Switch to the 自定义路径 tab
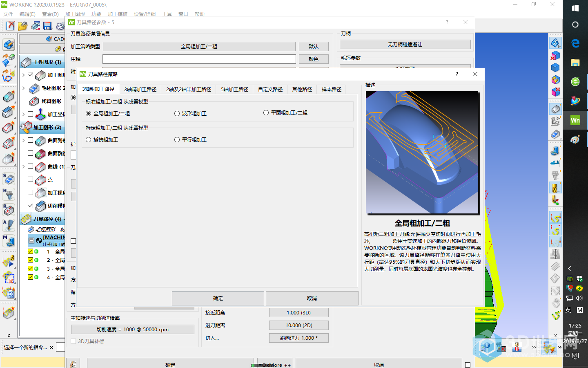This screenshot has height=368, width=588. coord(270,89)
